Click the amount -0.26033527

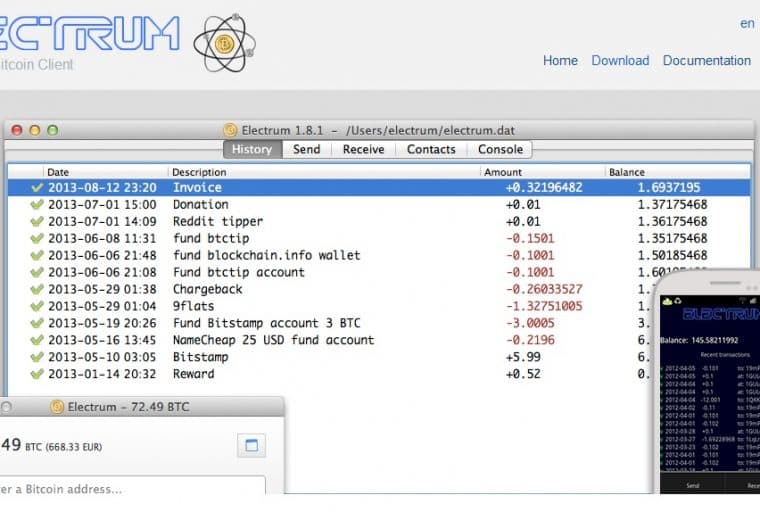coord(544,289)
